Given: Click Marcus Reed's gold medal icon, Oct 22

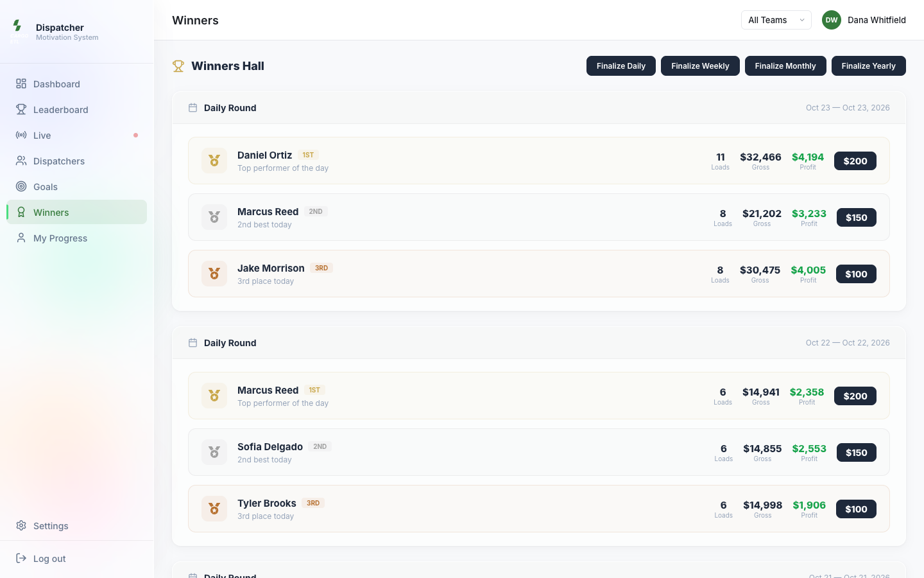Looking at the screenshot, I should 214,396.
